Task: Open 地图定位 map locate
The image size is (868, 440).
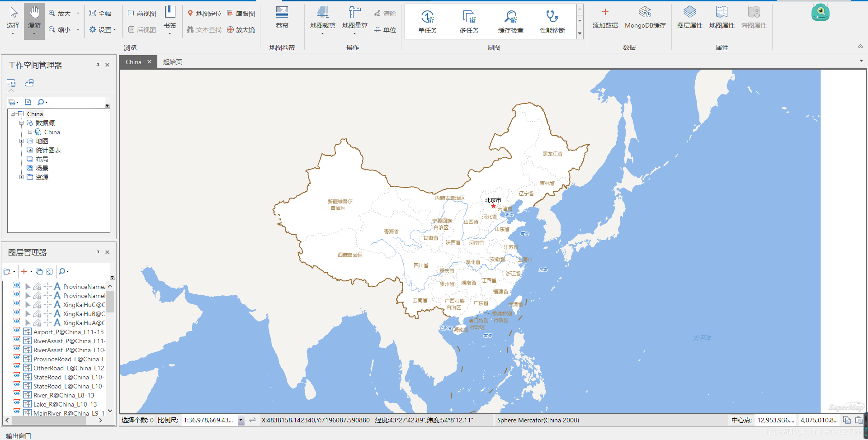Action: [204, 14]
